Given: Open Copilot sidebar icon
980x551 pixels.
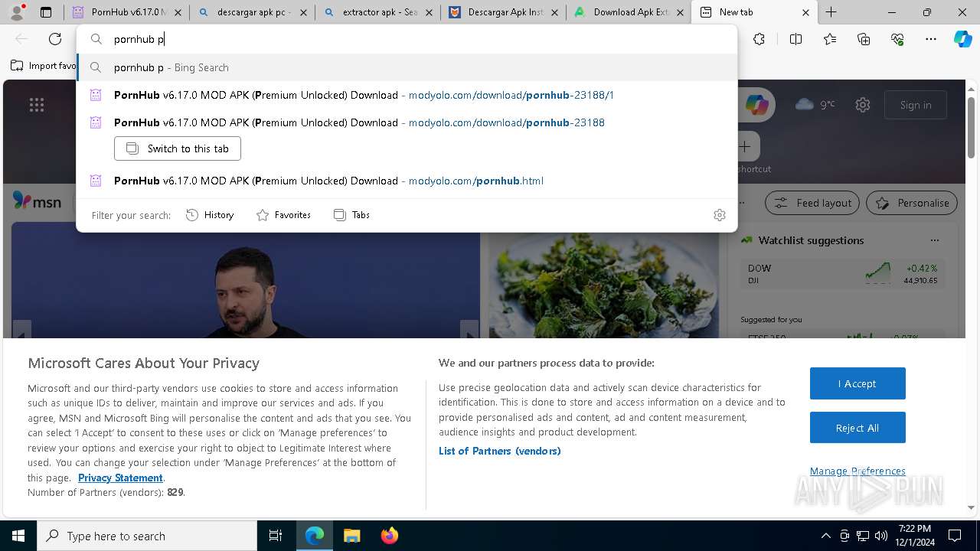Looking at the screenshot, I should pos(963,39).
